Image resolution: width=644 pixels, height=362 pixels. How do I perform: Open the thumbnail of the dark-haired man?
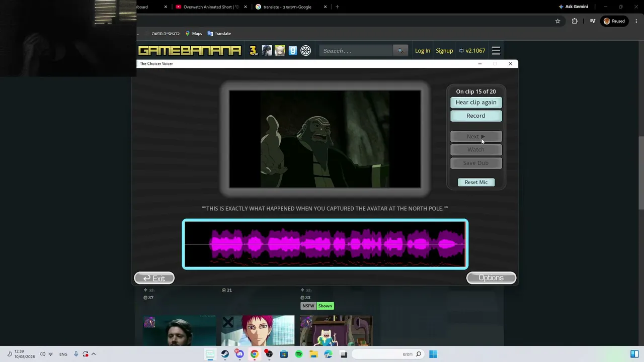[180, 330]
